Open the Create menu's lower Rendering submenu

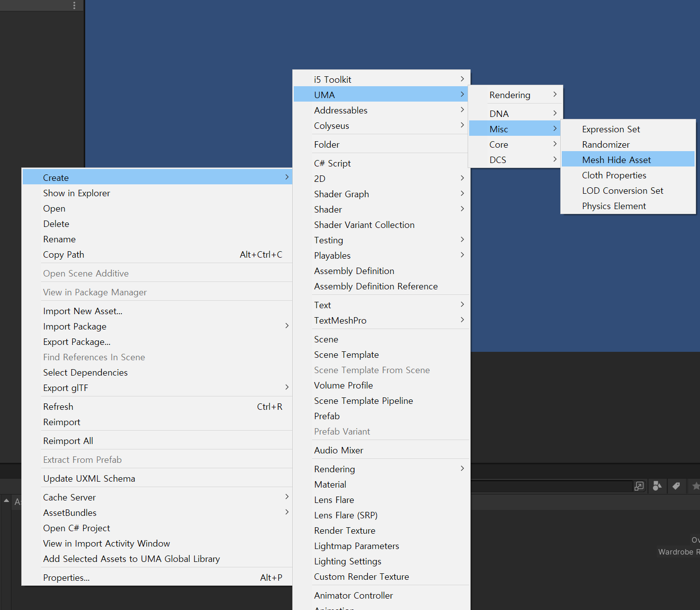coord(381,469)
